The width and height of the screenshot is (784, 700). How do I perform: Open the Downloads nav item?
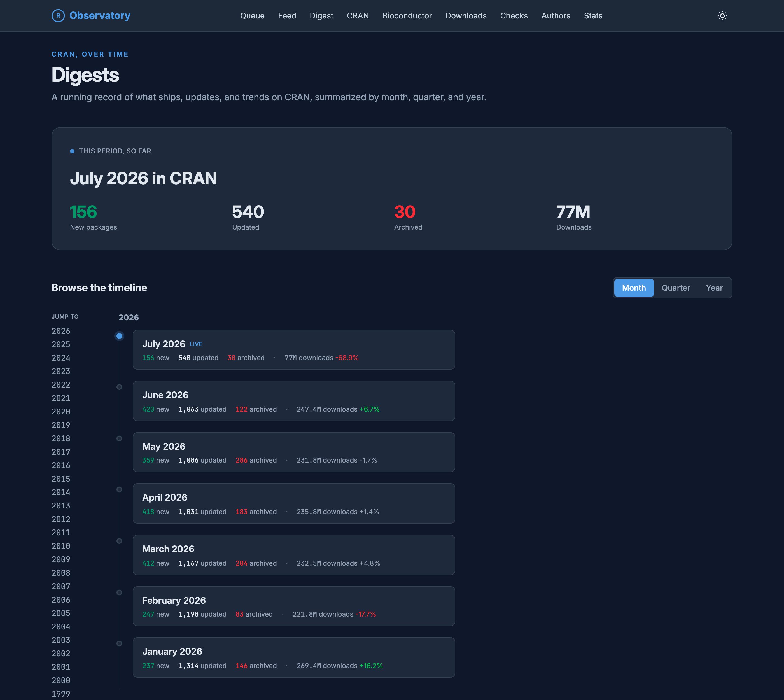(466, 16)
